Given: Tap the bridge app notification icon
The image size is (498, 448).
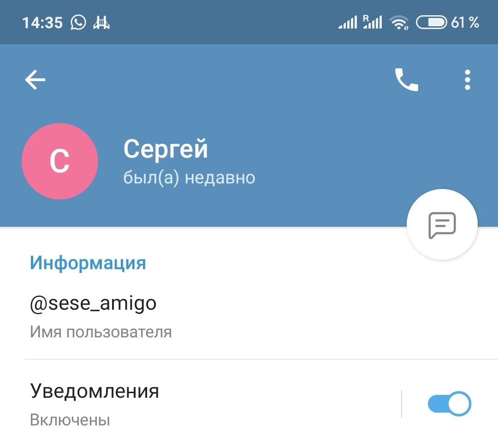Looking at the screenshot, I should pos(101,23).
